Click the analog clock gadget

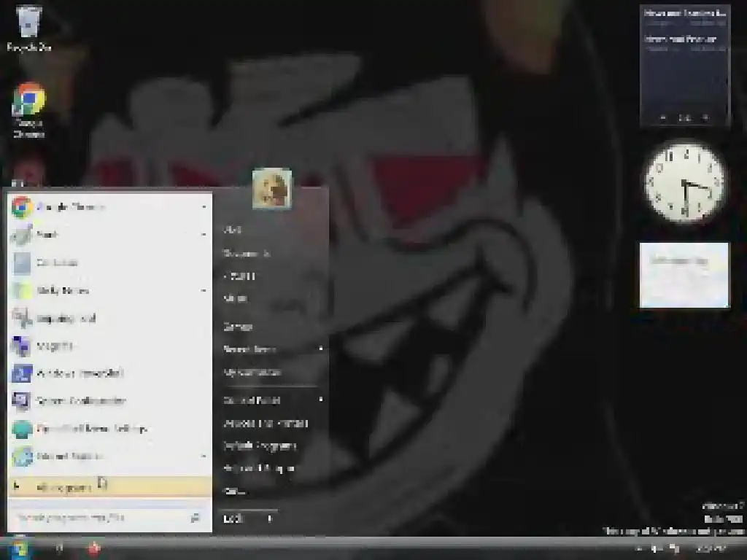[685, 182]
